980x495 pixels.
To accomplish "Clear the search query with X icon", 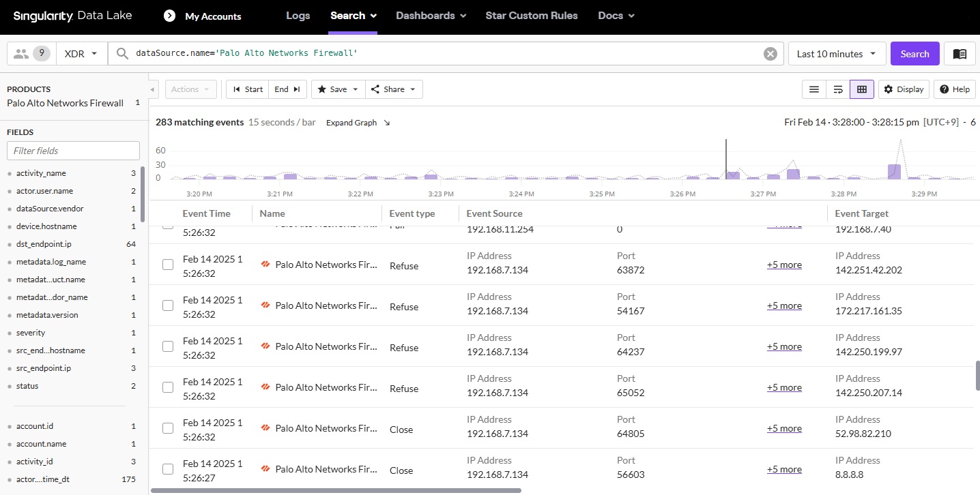I will (x=770, y=54).
